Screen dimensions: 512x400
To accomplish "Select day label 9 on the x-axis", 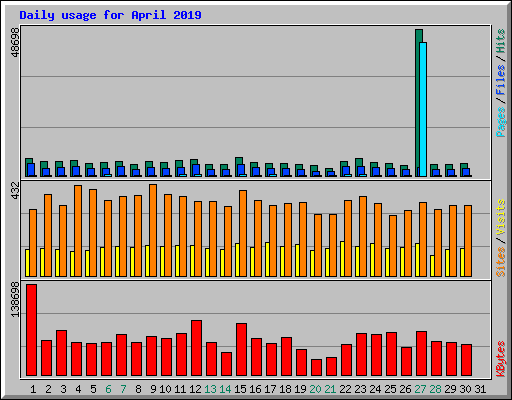I will point(153,389).
